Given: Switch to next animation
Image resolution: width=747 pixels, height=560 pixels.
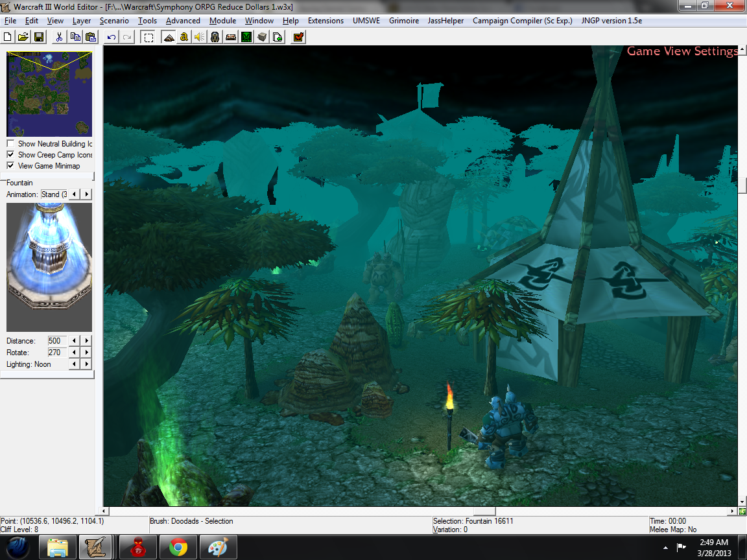Looking at the screenshot, I should point(86,194).
